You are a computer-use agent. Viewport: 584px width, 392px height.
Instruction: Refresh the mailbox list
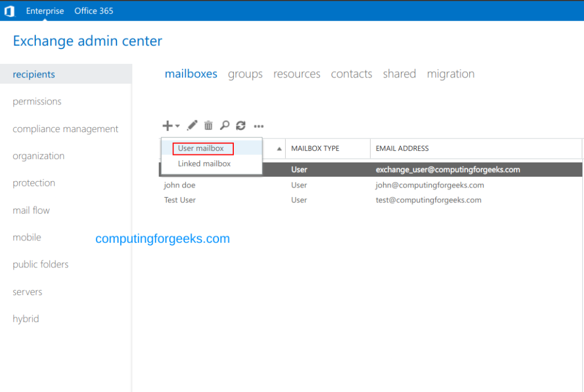(x=240, y=125)
